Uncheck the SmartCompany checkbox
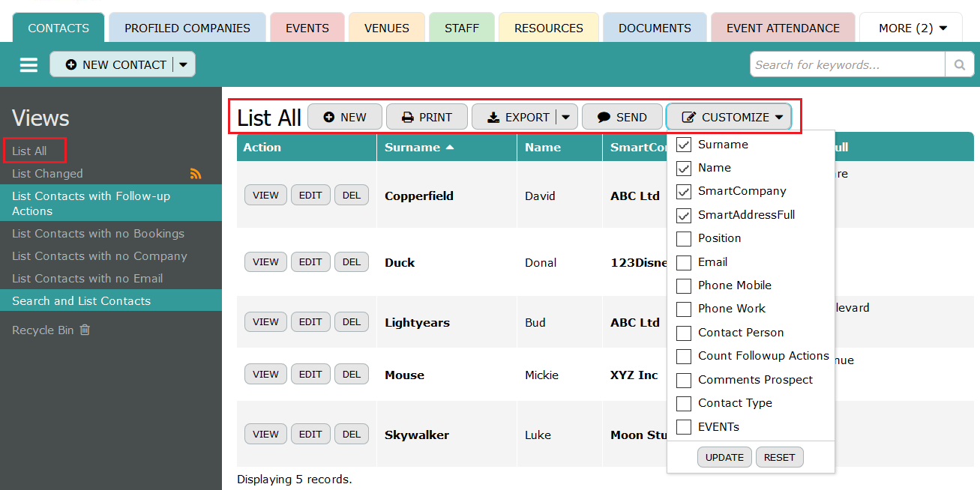Screen dimensions: 980x490 [684, 192]
